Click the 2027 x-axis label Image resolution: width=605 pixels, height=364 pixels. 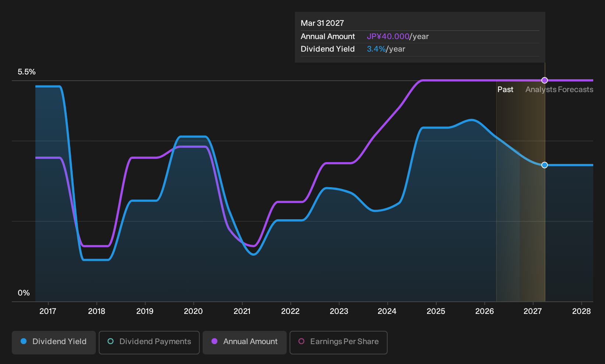pos(533,311)
